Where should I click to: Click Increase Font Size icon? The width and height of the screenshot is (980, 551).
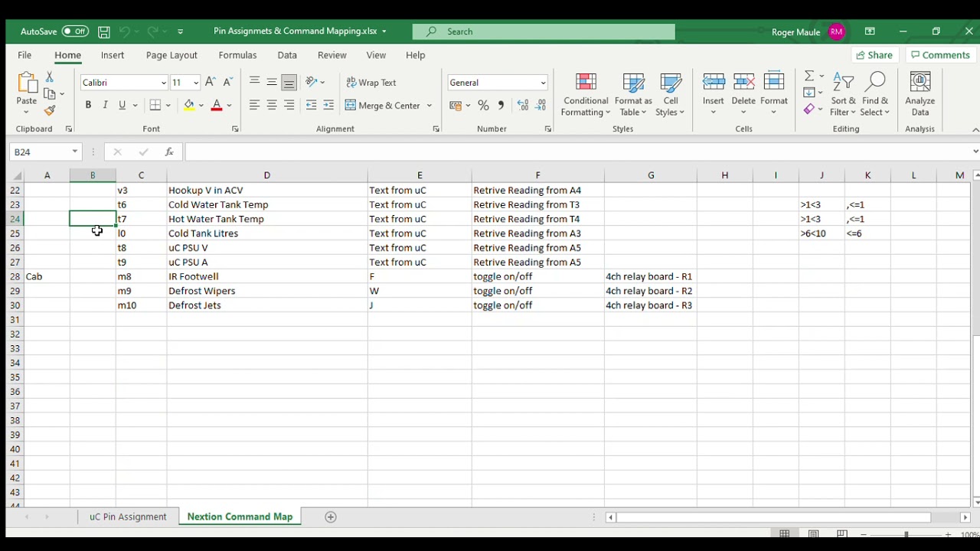[x=211, y=82]
